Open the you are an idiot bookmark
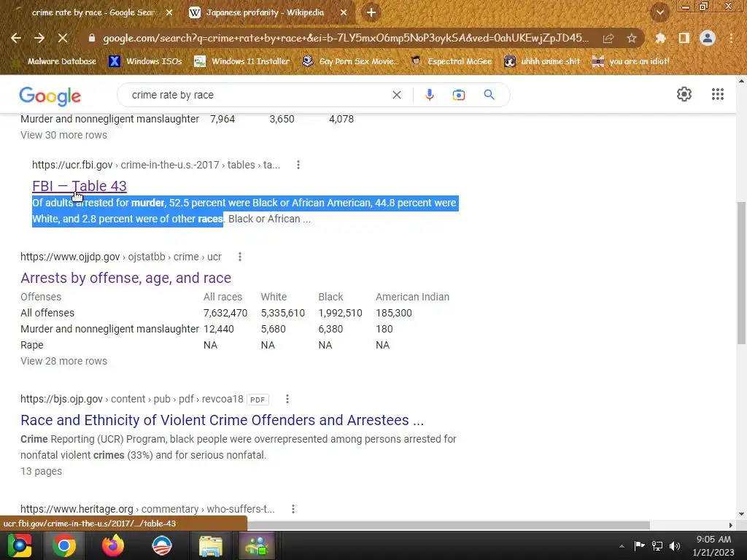Image resolution: width=747 pixels, height=560 pixels. coord(631,61)
